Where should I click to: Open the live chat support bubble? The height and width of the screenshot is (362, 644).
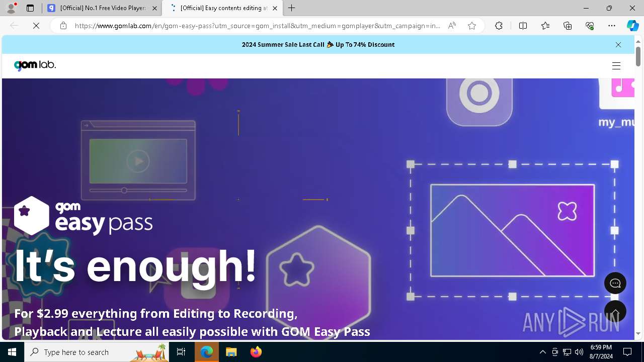615,283
